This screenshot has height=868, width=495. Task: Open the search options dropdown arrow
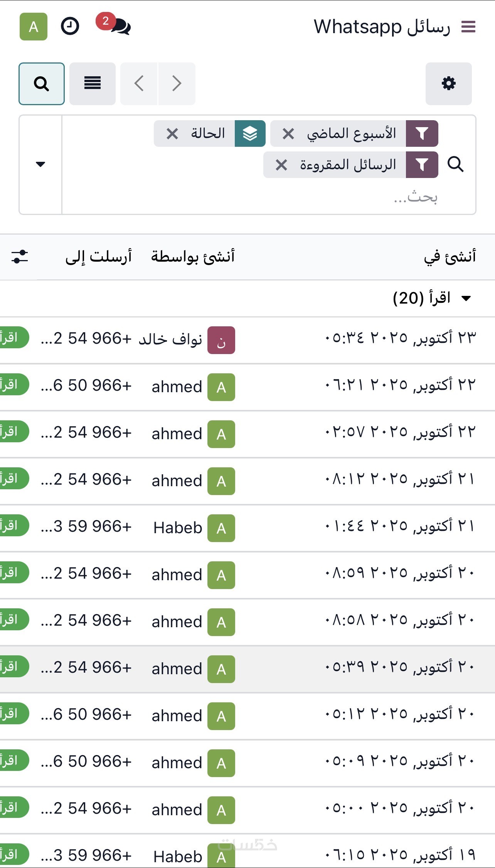[40, 165]
